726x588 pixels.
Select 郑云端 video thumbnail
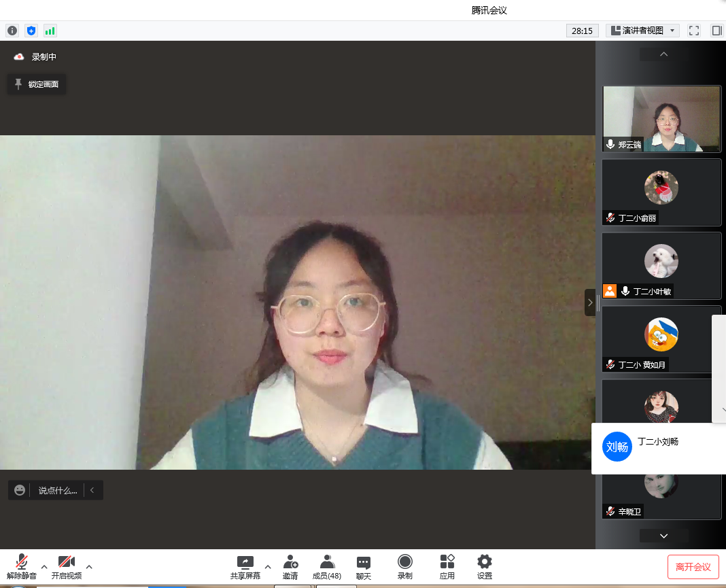(661, 118)
